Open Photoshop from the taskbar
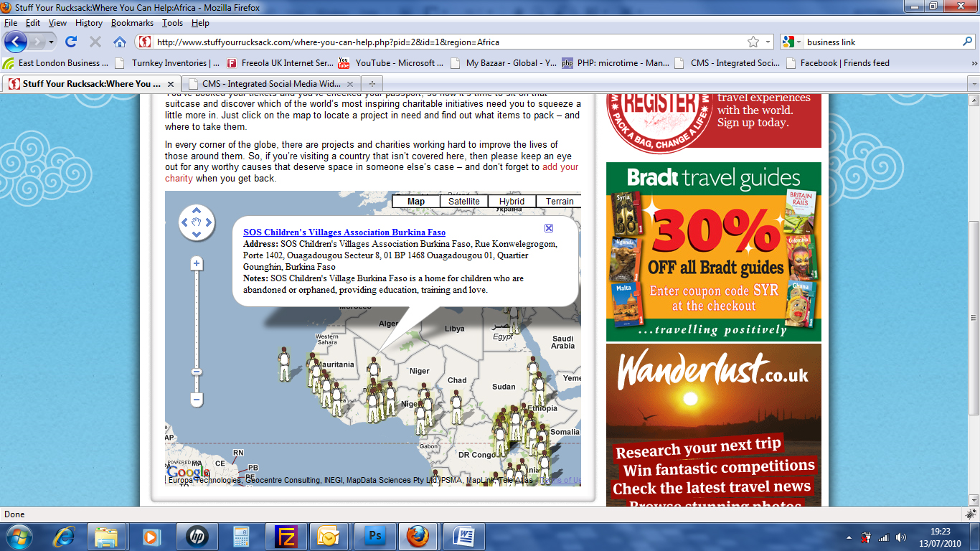 point(375,537)
